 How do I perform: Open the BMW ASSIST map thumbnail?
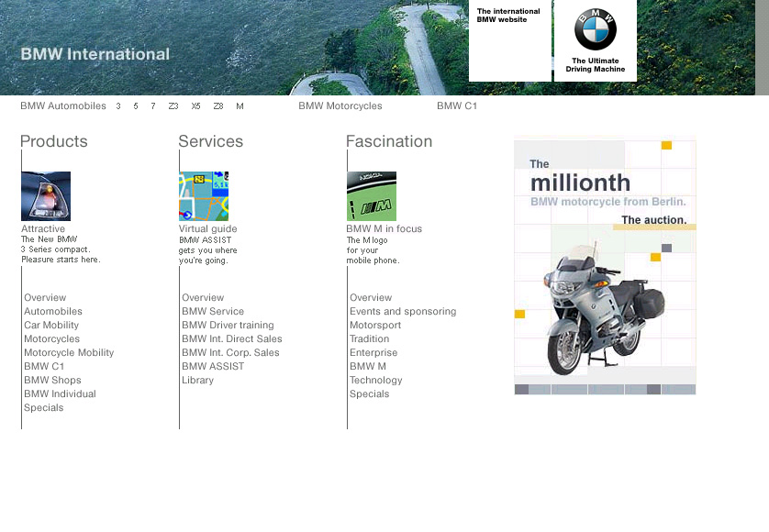204,196
